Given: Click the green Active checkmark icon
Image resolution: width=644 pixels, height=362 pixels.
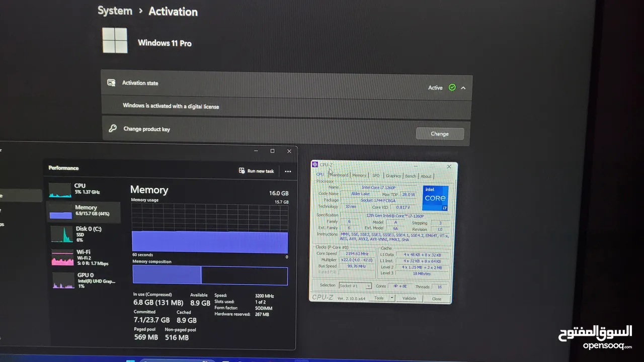Looking at the screenshot, I should coord(452,87).
